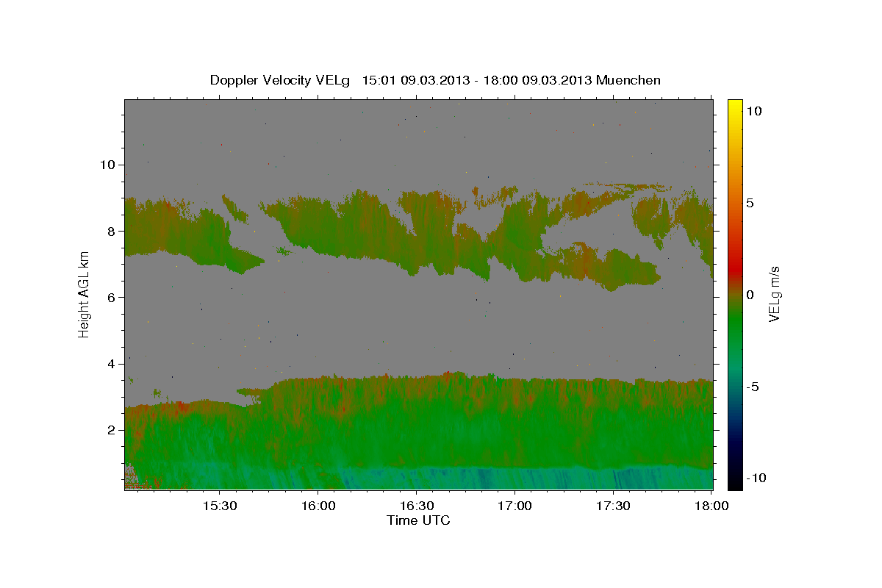Click the height axis value 8
The width and height of the screenshot is (882, 588).
(x=110, y=231)
